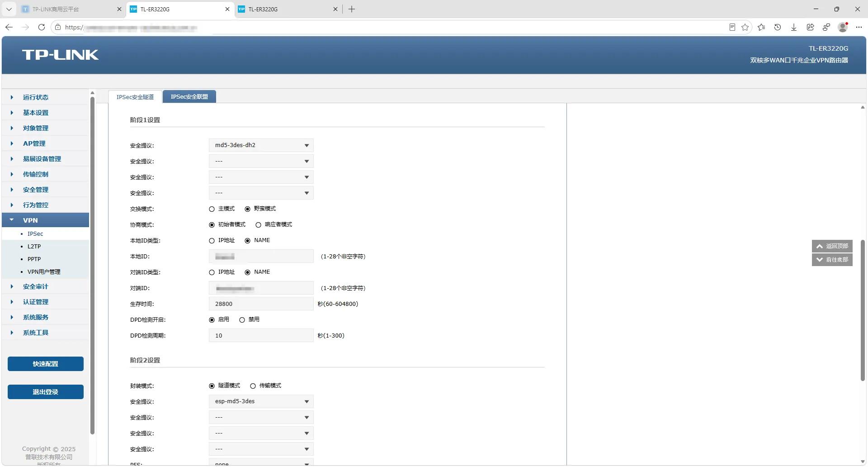Reload the current browser page
This screenshot has width=868, height=467.
[42, 27]
